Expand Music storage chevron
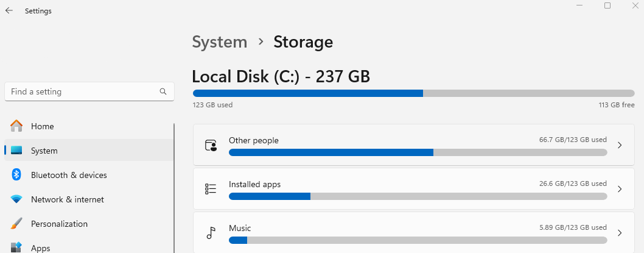 coord(620,233)
